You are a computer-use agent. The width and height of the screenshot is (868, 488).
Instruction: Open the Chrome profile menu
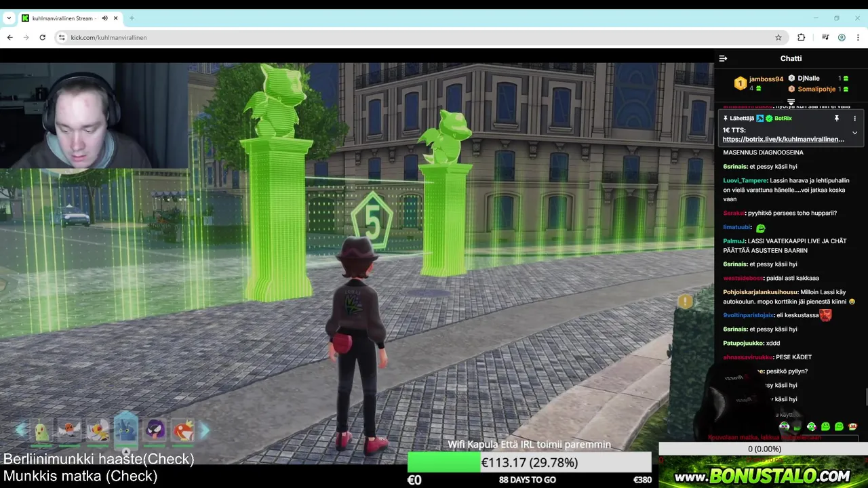pos(842,37)
